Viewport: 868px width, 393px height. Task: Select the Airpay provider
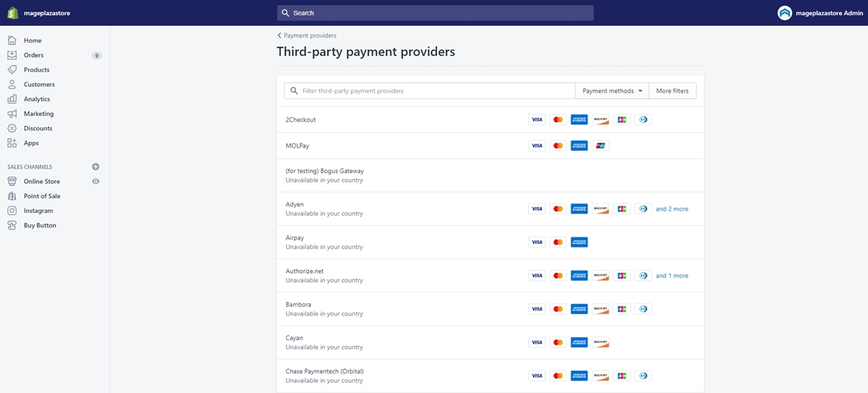click(x=490, y=242)
